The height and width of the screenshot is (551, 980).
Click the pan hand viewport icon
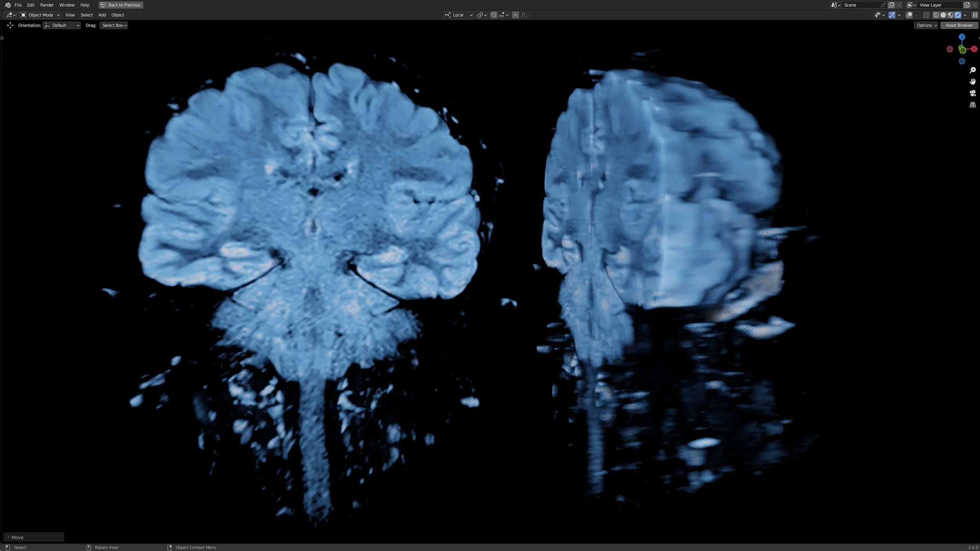point(973,82)
